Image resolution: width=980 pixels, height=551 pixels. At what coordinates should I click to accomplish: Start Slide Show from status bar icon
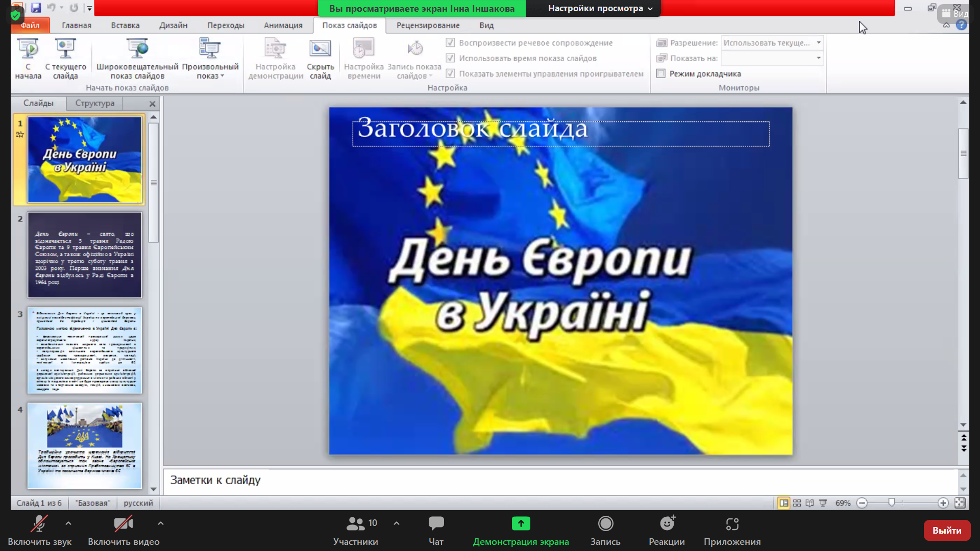pos(823,503)
